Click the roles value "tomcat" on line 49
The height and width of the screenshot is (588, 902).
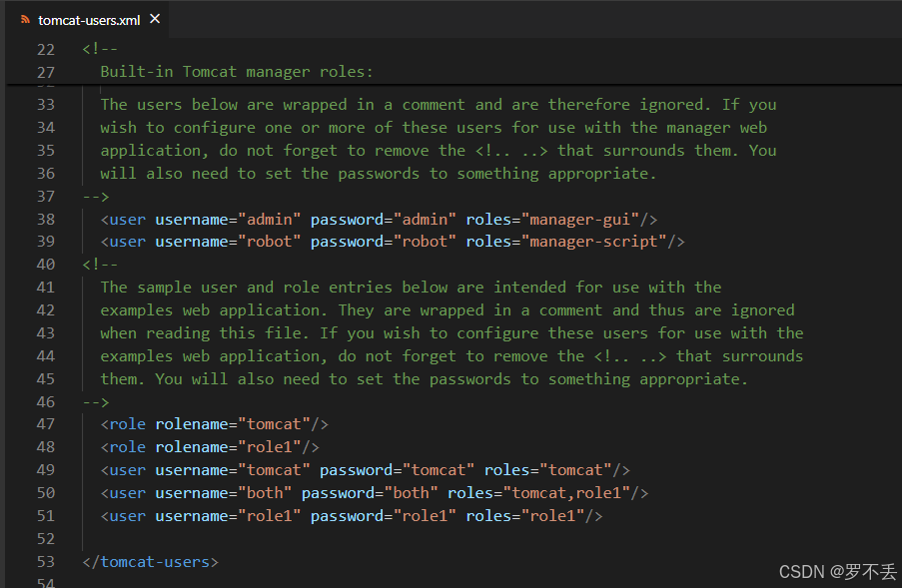point(575,470)
